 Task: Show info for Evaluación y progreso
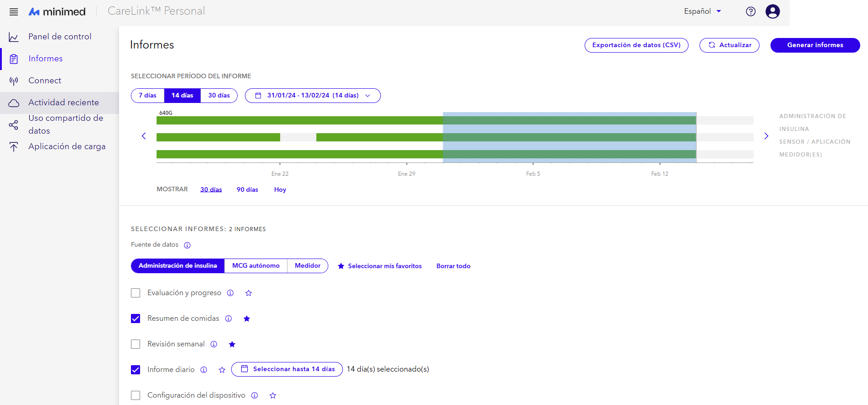[230, 293]
